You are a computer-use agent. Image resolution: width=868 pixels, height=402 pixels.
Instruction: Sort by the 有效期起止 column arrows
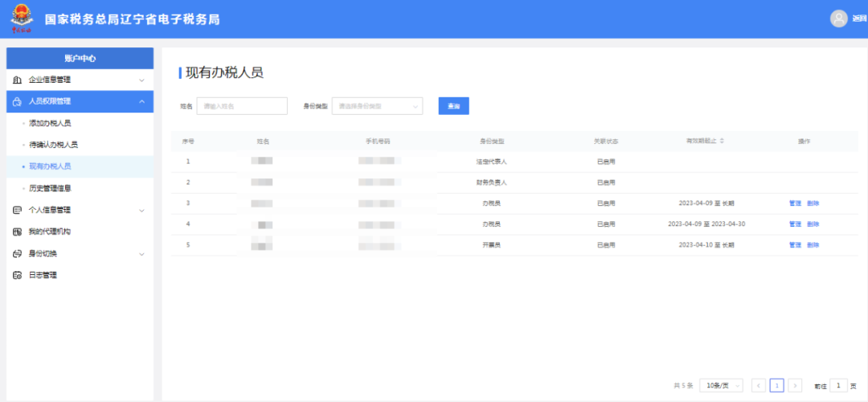click(721, 141)
